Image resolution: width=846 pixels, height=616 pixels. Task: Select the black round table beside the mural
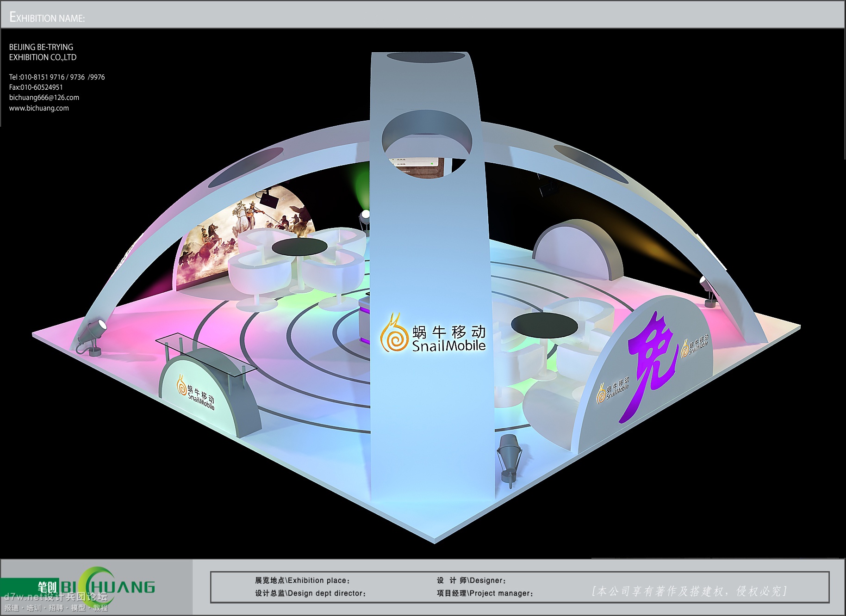click(299, 247)
